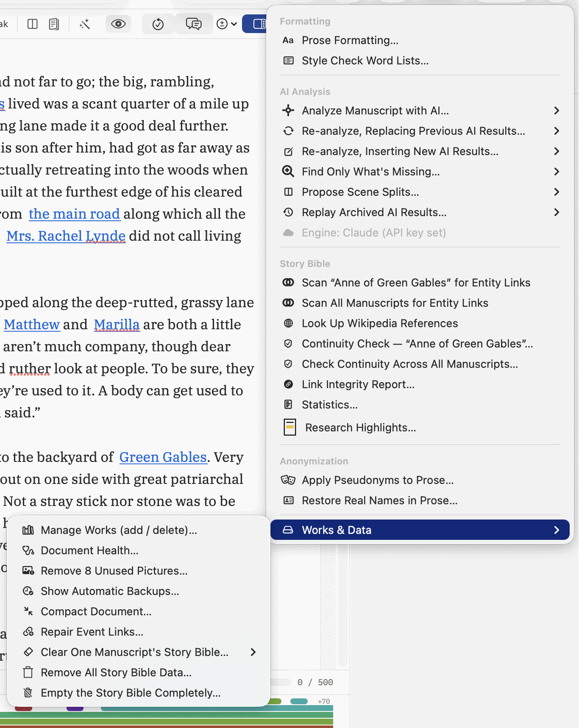Click the 0 / 500 progress bar

(281, 682)
